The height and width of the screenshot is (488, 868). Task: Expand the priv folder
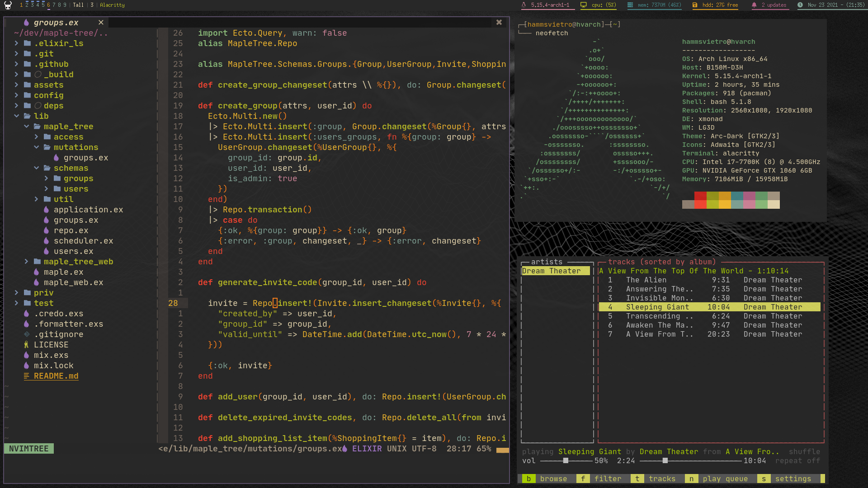coord(16,293)
